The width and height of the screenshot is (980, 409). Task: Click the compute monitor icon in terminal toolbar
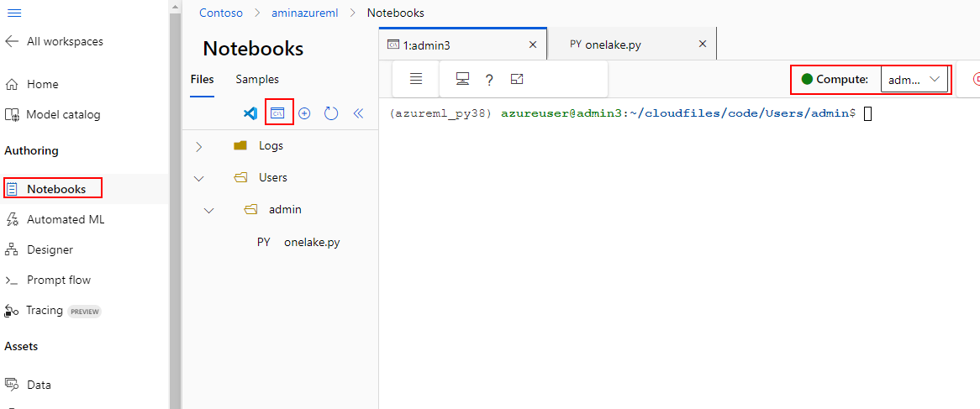click(462, 79)
